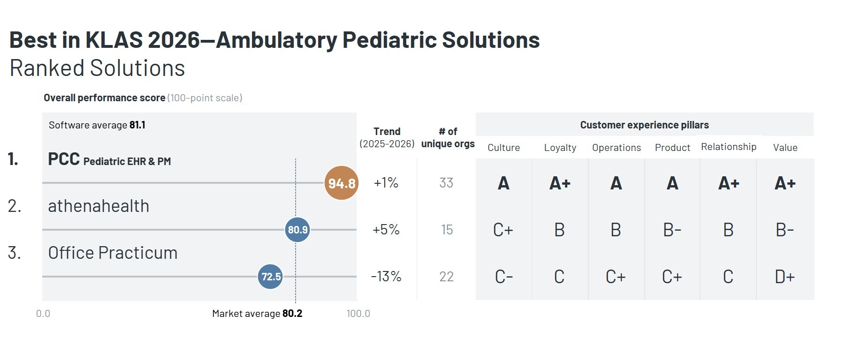The width and height of the screenshot is (868, 346).
Task: Click the Software average 81.1 label
Action: [x=97, y=125]
